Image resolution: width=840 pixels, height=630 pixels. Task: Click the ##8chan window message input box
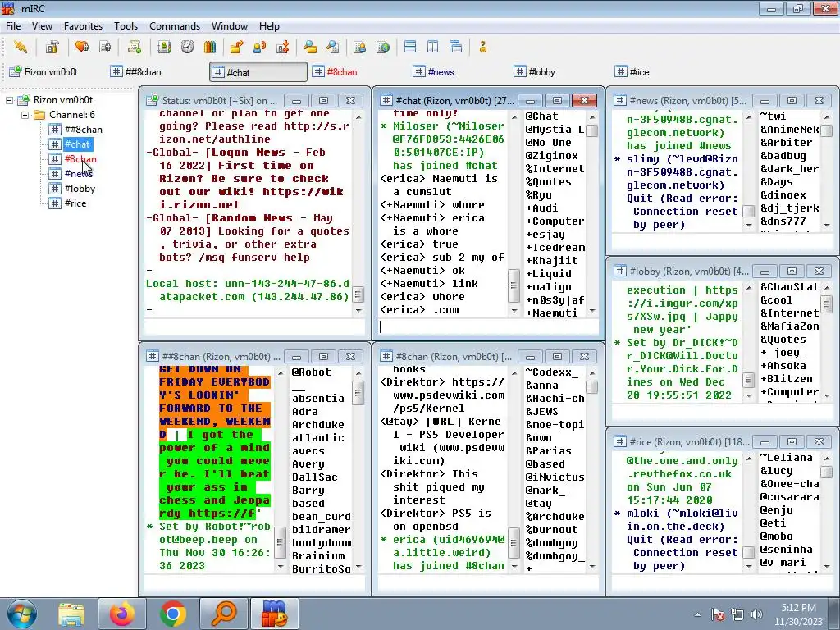[x=254, y=582]
